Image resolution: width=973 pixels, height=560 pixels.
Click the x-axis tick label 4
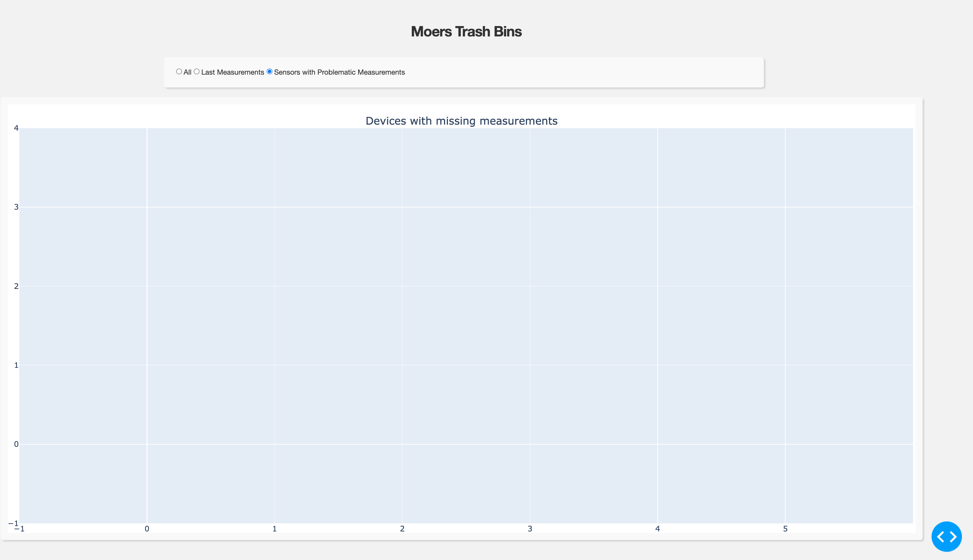657,529
